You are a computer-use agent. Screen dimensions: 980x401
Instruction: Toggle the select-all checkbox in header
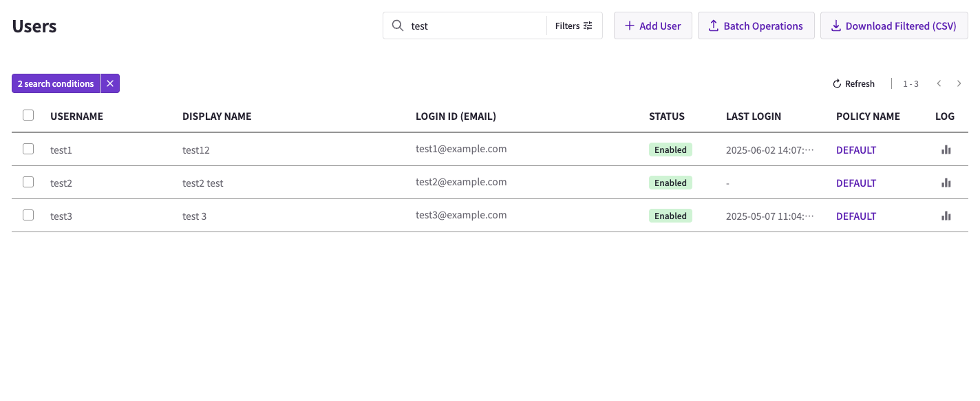28,115
